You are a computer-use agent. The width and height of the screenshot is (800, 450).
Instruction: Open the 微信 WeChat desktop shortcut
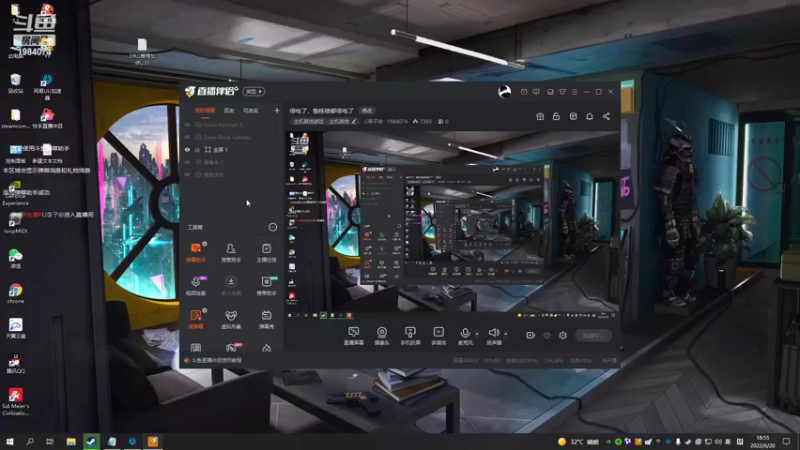point(15,258)
